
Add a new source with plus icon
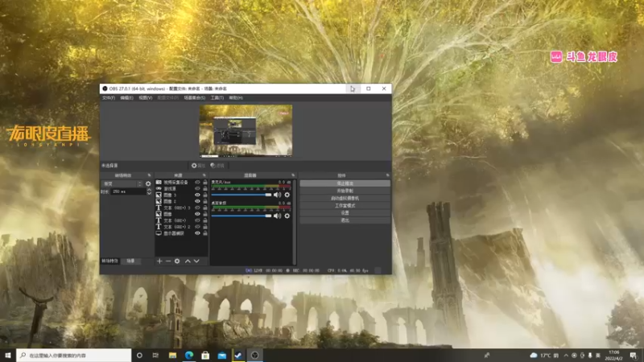[159, 261]
